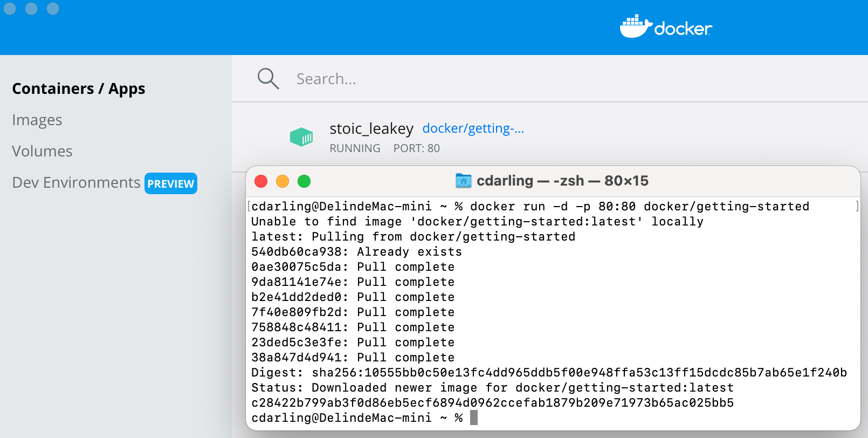The height and width of the screenshot is (438, 868).
Task: Click the '0ae30075c5da: Pull complete' line
Action: 353,267
